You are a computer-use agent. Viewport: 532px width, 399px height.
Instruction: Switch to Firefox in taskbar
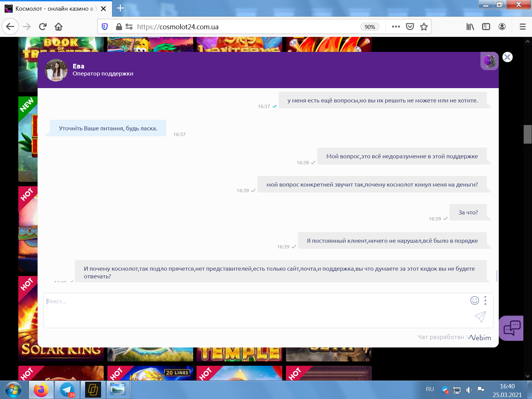tap(41, 390)
